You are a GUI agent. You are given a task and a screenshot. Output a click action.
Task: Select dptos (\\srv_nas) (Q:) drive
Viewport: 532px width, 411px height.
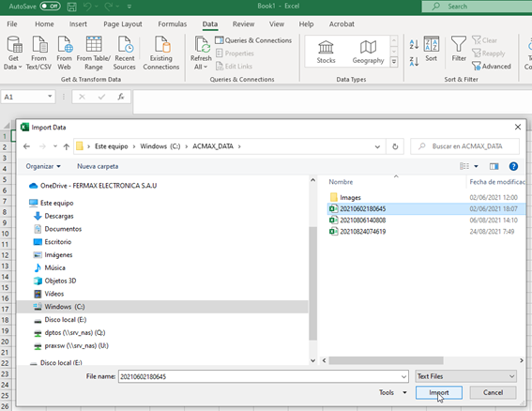pos(69,333)
